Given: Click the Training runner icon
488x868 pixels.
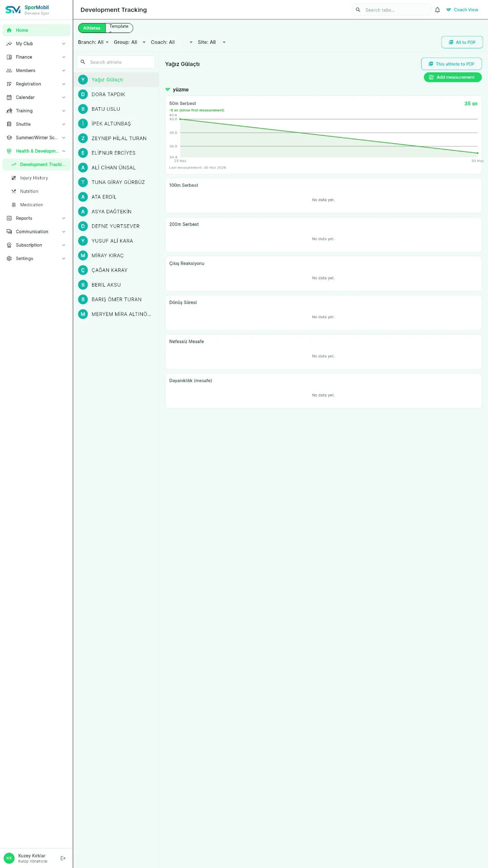Looking at the screenshot, I should (x=9, y=111).
